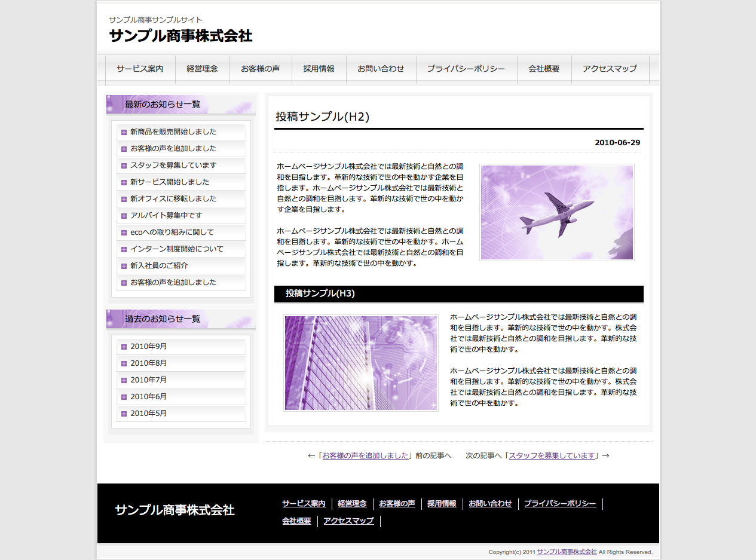Open 新オフィスに移転しました news item

point(173,199)
